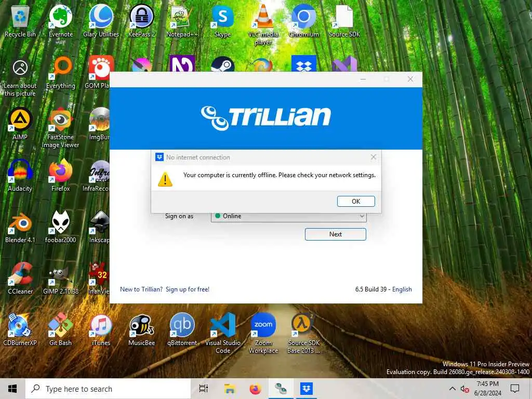Click the muted volume tray icon
The width and height of the screenshot is (532, 399).
[x=464, y=389]
